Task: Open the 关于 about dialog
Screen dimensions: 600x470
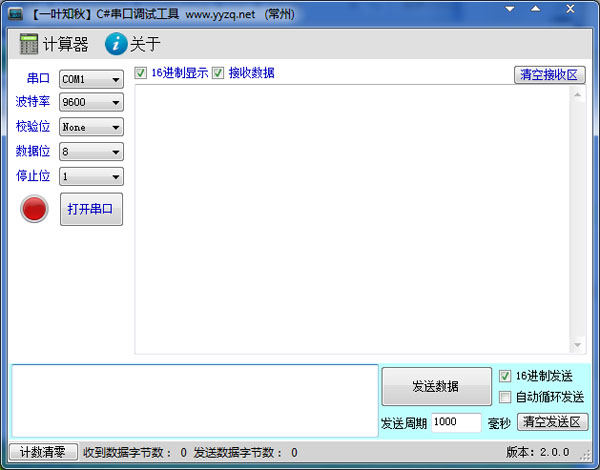Action: (x=132, y=44)
